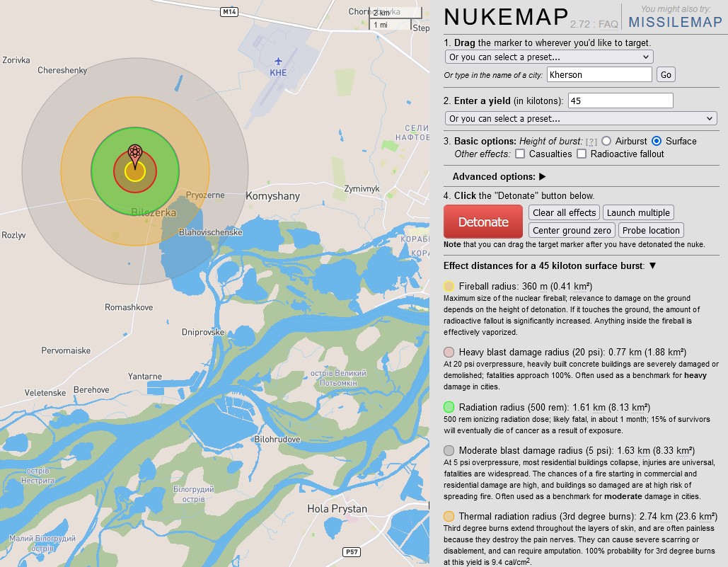Click Clear all effects button
Viewport: 728px width, 567px height.
[x=564, y=212]
